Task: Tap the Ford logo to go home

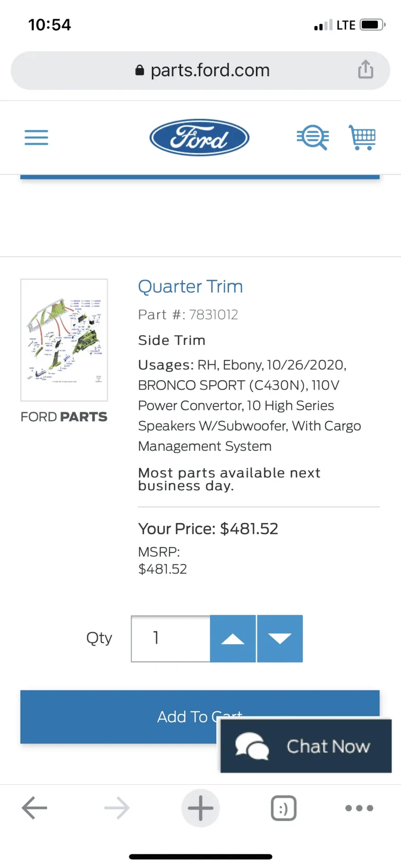Action: 200,137
